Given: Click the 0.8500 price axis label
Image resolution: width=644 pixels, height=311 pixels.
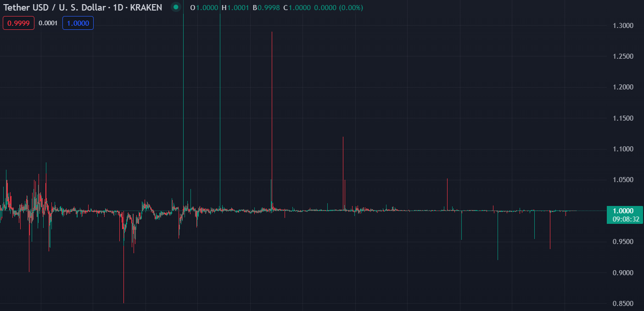Looking at the screenshot, I should (623, 304).
